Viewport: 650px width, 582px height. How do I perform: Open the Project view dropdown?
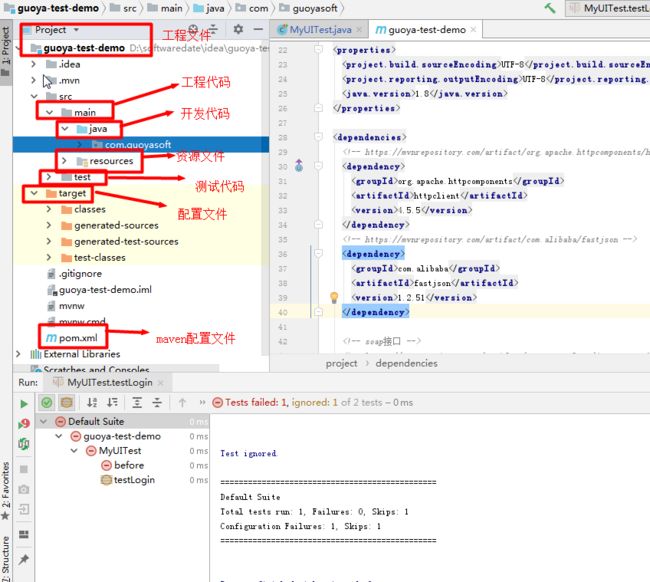(x=76, y=30)
